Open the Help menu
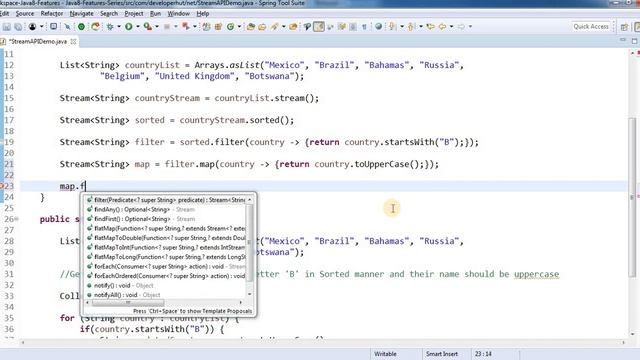The width and height of the screenshot is (640, 360). tap(203, 13)
